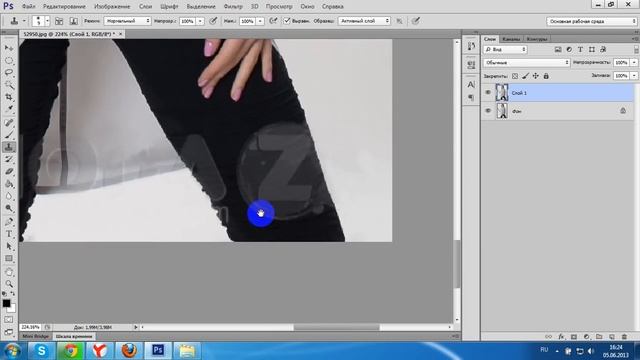Open the Mini Bridge tab
The image size is (640, 360).
point(36,336)
